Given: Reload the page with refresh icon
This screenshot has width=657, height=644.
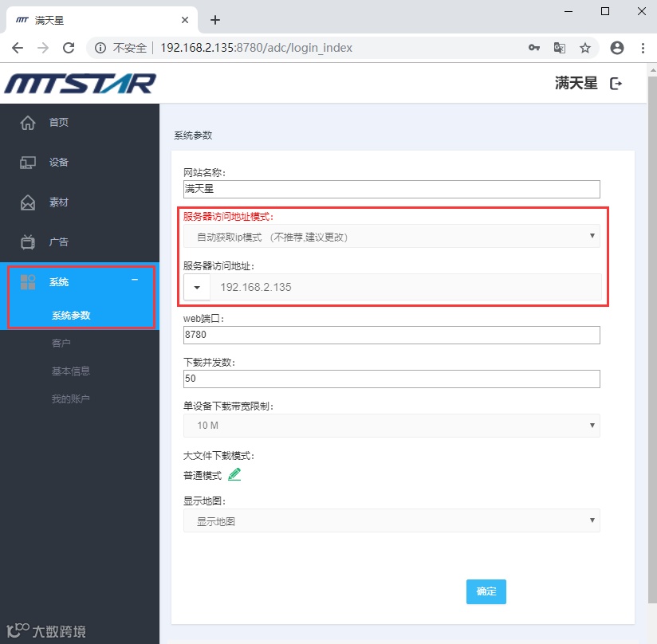Looking at the screenshot, I should coord(69,48).
